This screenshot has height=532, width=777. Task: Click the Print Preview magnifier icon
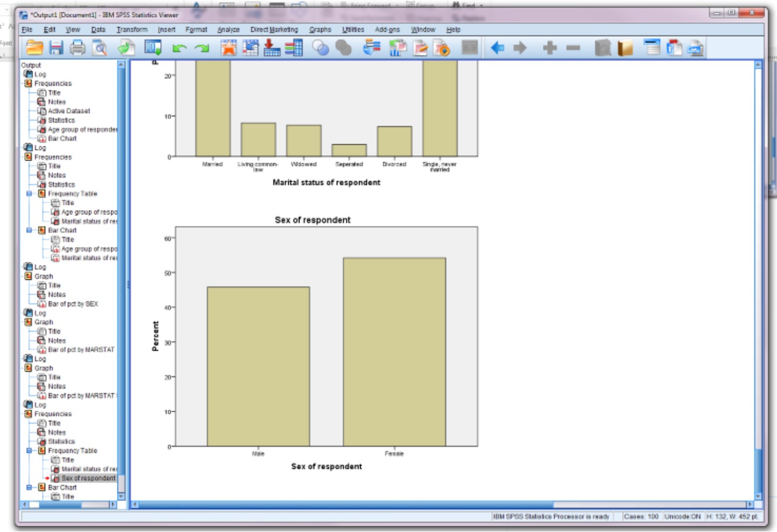99,48
